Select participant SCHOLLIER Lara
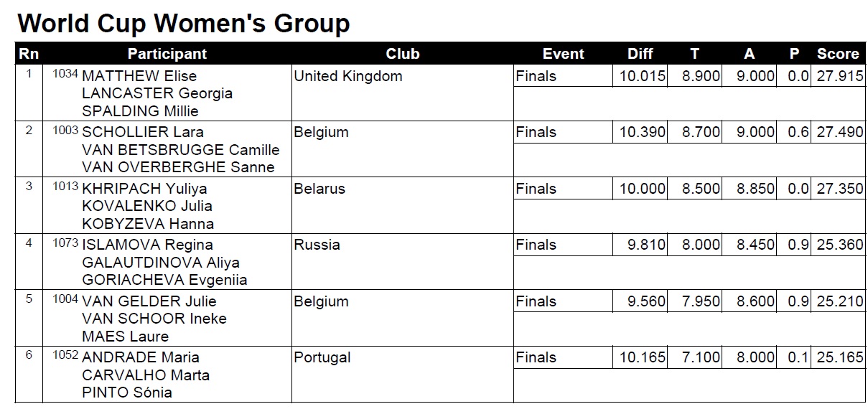Screen dimensions: 868x409 (x=143, y=132)
